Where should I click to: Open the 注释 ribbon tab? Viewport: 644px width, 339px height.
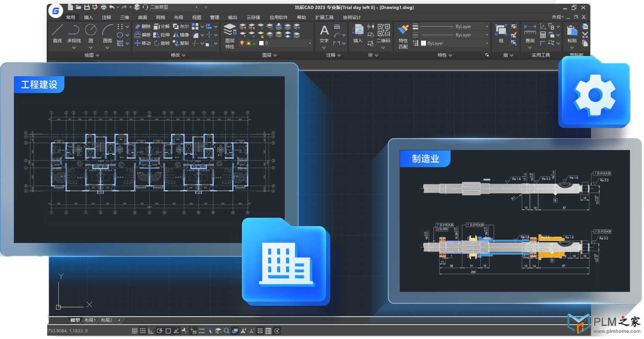[x=106, y=17]
